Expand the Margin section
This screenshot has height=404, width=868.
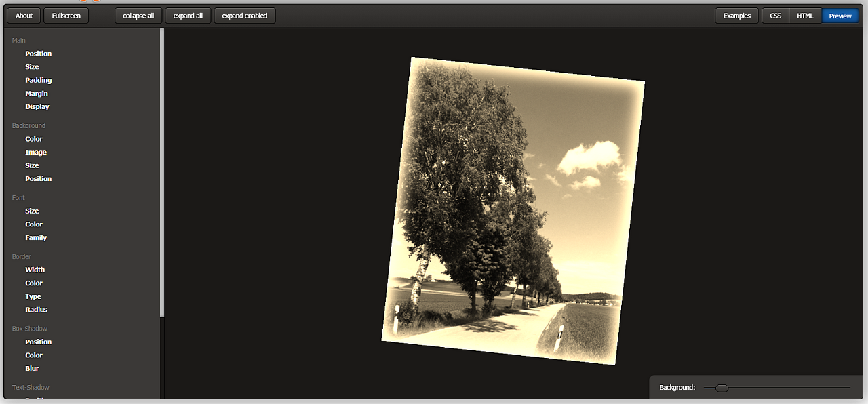37,94
